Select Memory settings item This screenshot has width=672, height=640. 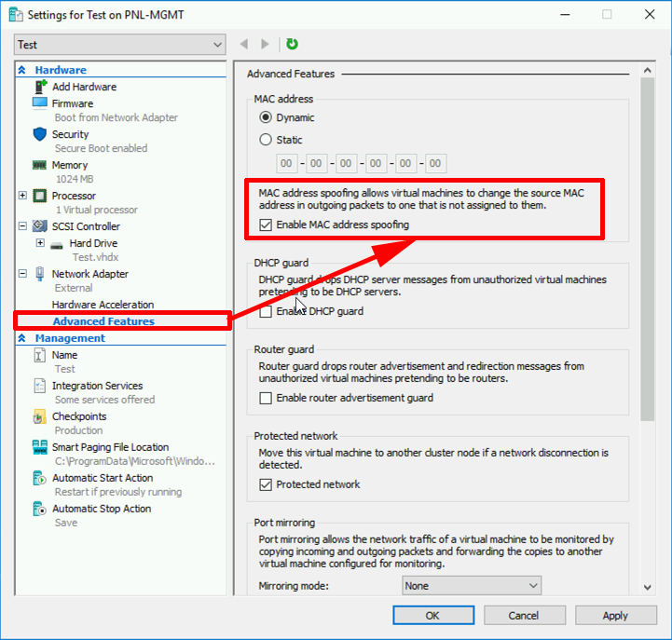pos(70,165)
